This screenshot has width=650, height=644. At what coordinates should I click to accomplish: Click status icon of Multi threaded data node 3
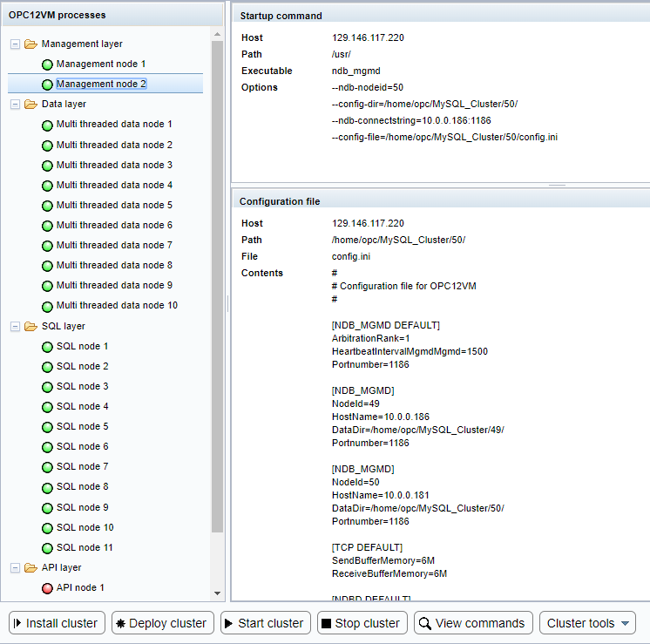[x=47, y=166]
